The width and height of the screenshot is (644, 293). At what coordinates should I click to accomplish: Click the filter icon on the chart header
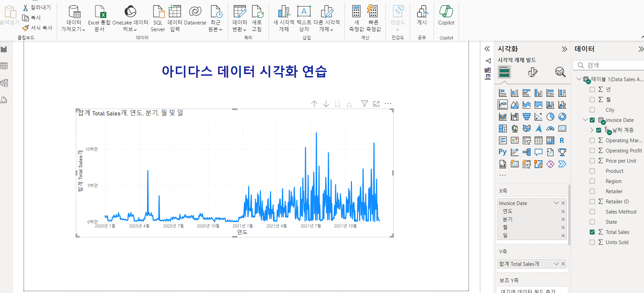(x=364, y=104)
